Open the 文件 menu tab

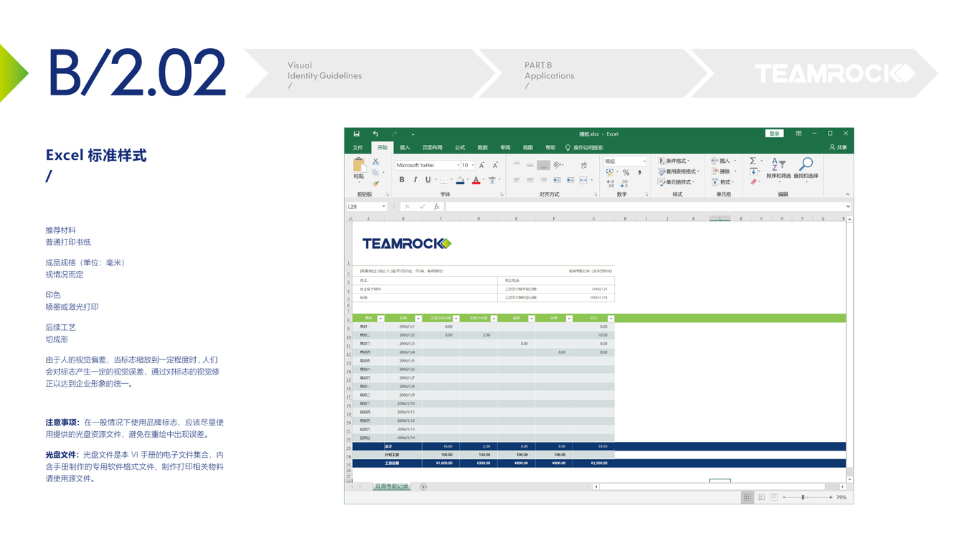click(x=358, y=147)
